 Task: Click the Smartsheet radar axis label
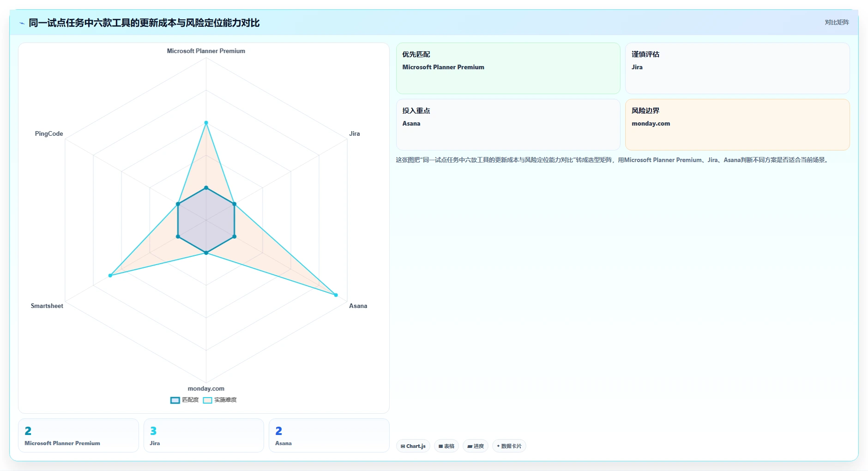47,306
